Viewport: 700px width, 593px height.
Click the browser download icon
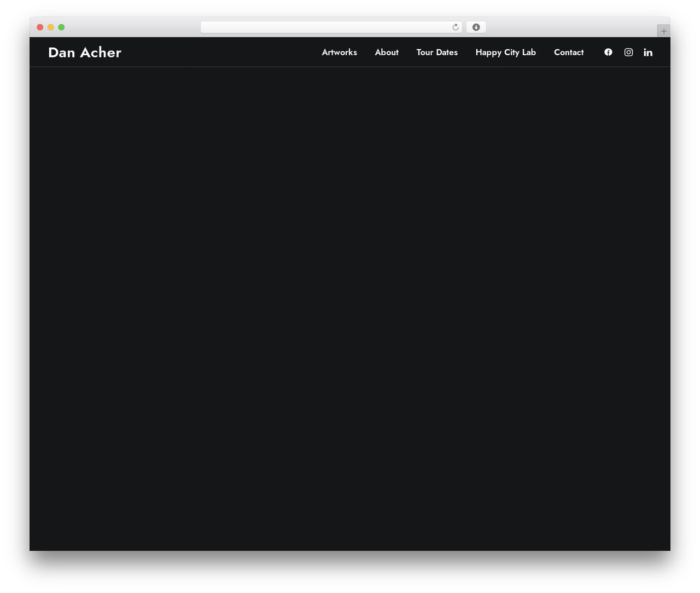coord(476,27)
